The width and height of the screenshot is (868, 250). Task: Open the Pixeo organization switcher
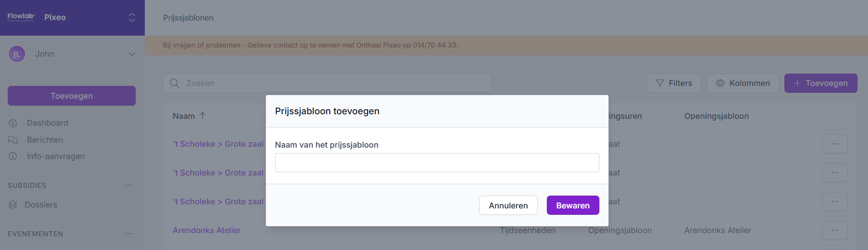point(132,17)
